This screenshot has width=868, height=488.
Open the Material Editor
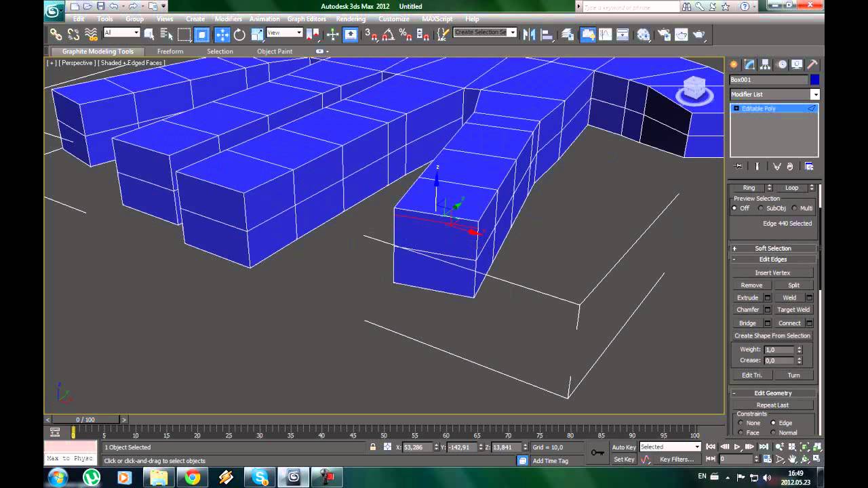click(644, 35)
